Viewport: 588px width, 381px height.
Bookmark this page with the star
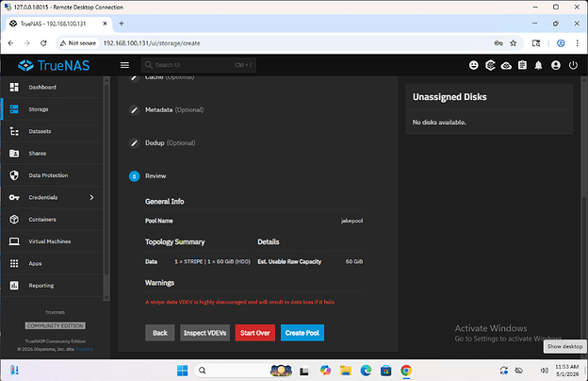(514, 43)
